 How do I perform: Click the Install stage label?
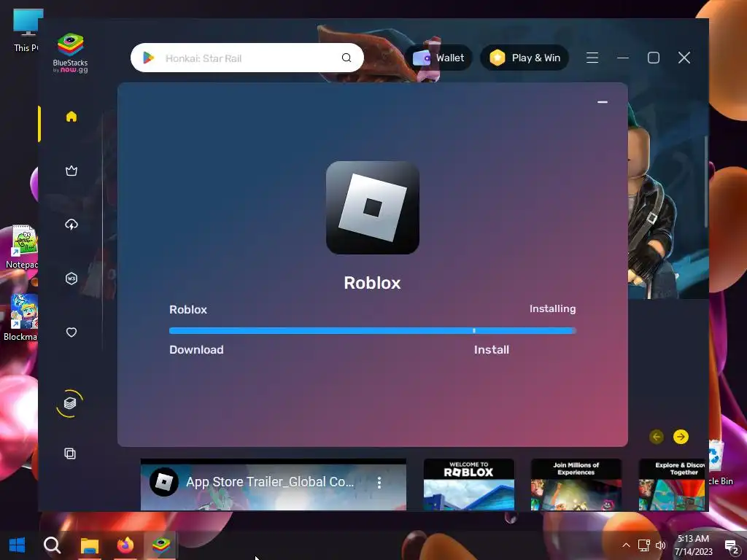(491, 349)
